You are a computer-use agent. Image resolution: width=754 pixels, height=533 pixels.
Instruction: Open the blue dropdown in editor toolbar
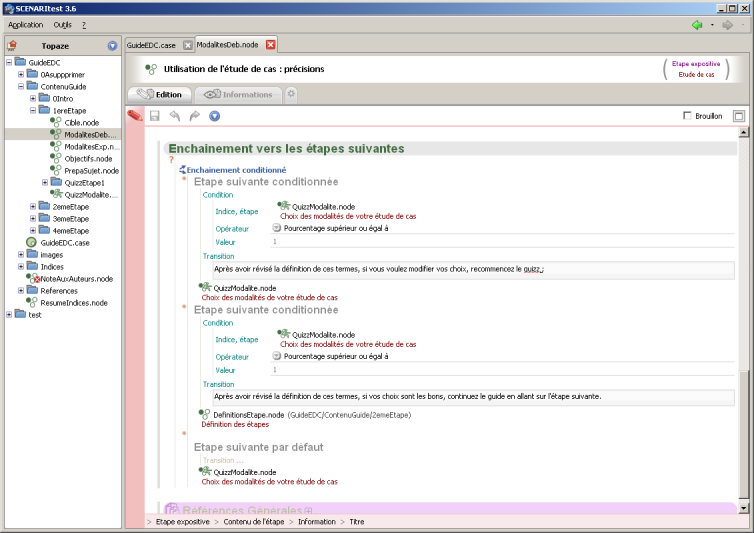214,116
